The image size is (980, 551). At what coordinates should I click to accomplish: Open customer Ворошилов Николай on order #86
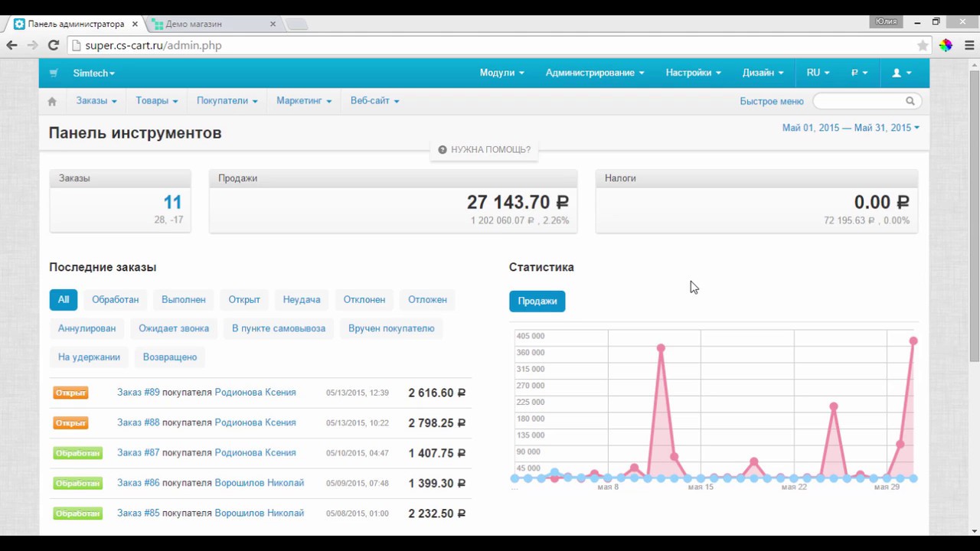(260, 483)
